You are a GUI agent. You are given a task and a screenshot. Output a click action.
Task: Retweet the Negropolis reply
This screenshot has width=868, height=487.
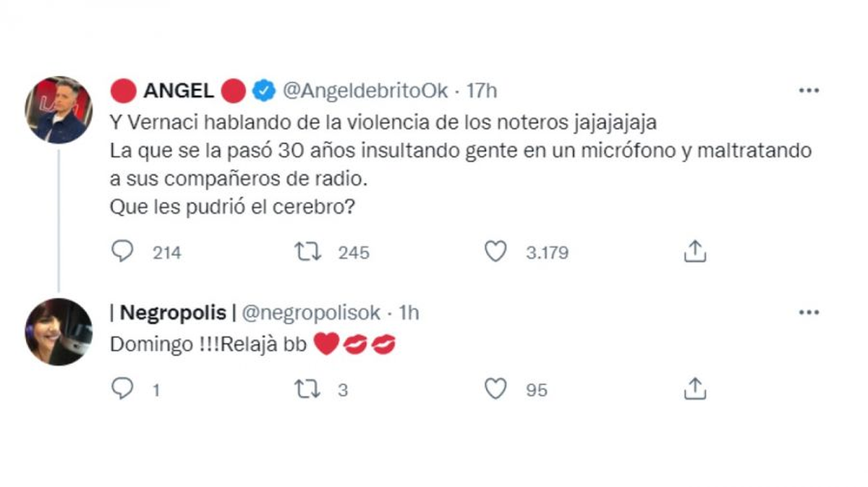(x=308, y=389)
